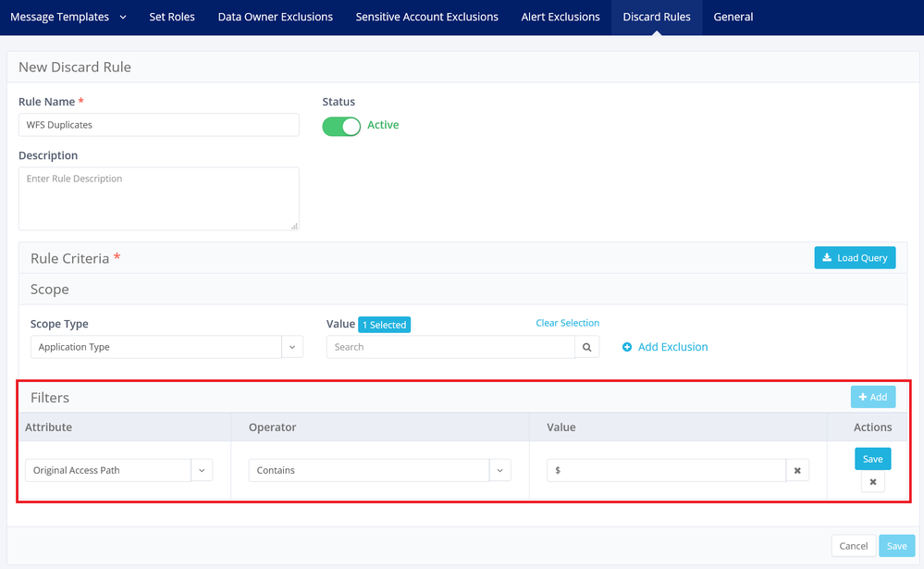The width and height of the screenshot is (924, 569).
Task: Open the Data Owner Exclusions tab
Action: [275, 17]
